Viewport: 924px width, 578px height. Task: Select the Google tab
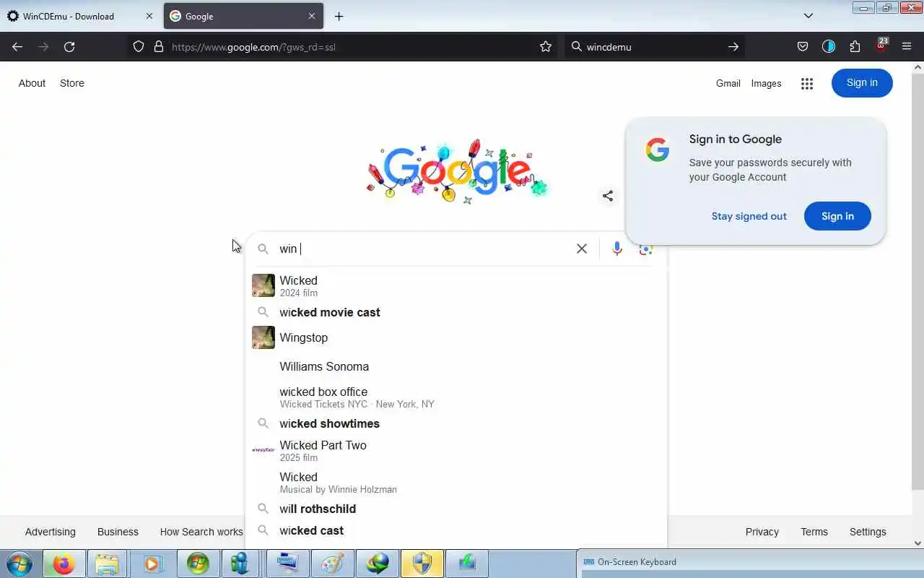(243, 16)
